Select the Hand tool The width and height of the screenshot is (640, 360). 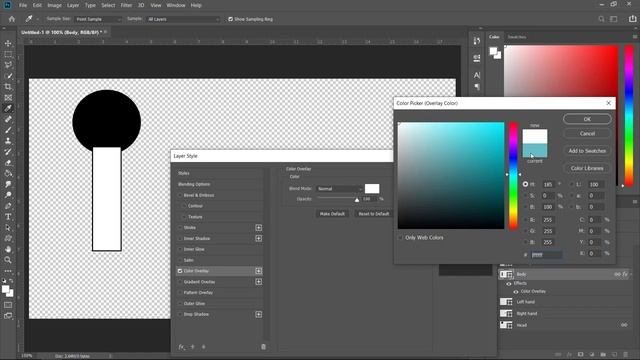tap(8, 249)
